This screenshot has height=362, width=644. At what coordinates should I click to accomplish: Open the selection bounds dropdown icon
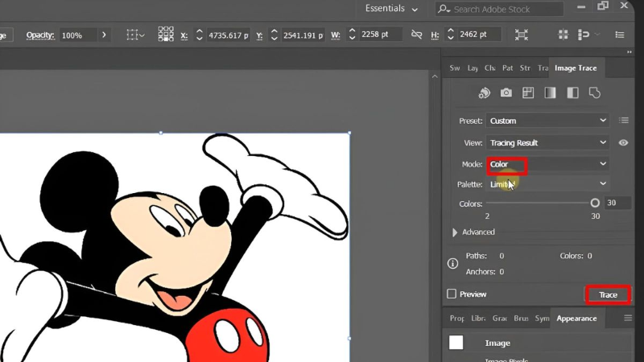(x=135, y=35)
